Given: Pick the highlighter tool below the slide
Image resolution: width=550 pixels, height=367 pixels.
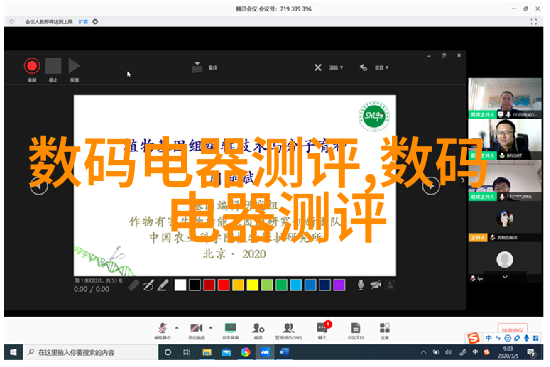Looking at the screenshot, I should pyautogui.click(x=163, y=285).
